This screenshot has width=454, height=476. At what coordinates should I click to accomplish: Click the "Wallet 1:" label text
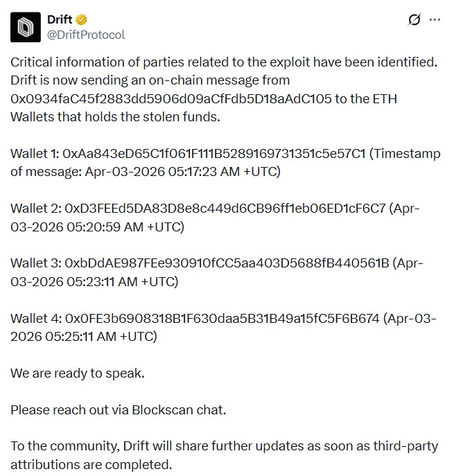coord(34,154)
